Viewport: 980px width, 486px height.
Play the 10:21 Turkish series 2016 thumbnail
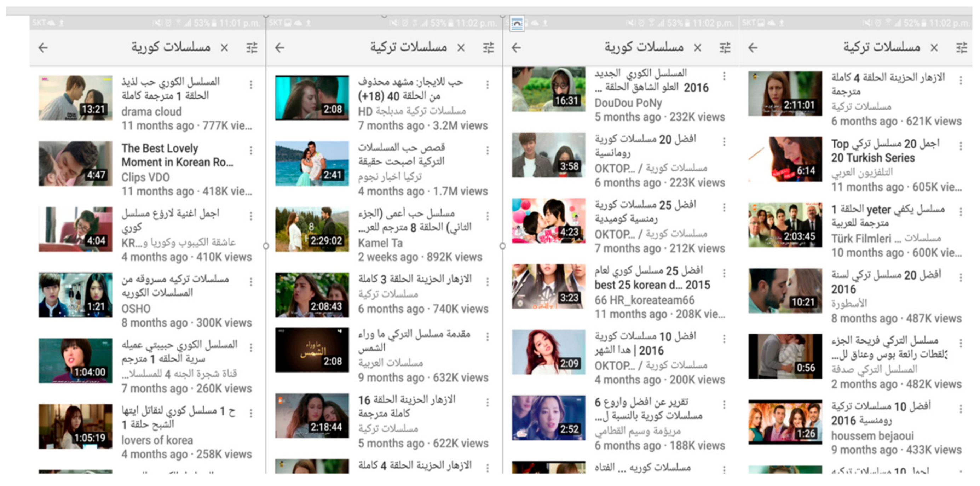(x=785, y=291)
